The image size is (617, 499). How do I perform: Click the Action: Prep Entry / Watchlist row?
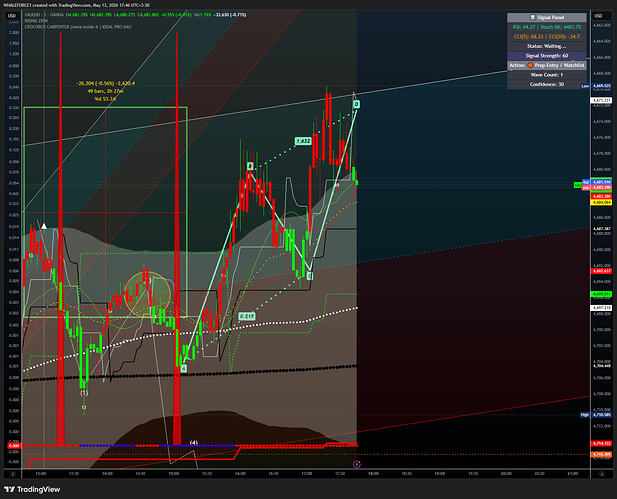(x=547, y=65)
